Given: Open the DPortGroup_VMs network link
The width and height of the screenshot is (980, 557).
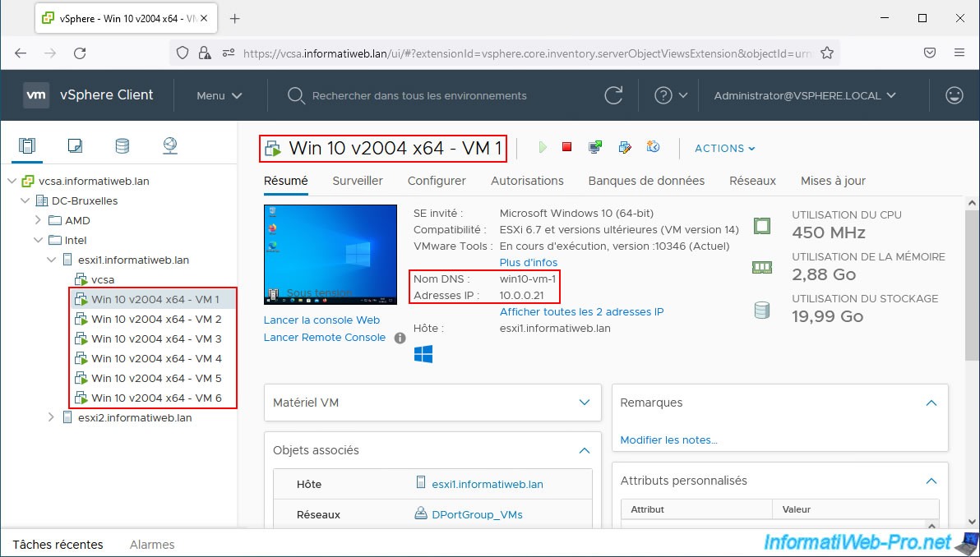Looking at the screenshot, I should (x=477, y=514).
